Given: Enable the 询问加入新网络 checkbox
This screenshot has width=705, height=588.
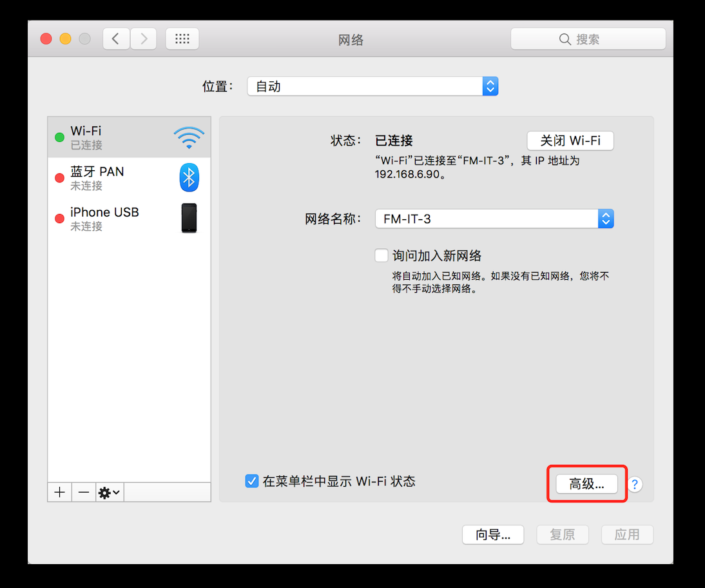Looking at the screenshot, I should click(381, 255).
